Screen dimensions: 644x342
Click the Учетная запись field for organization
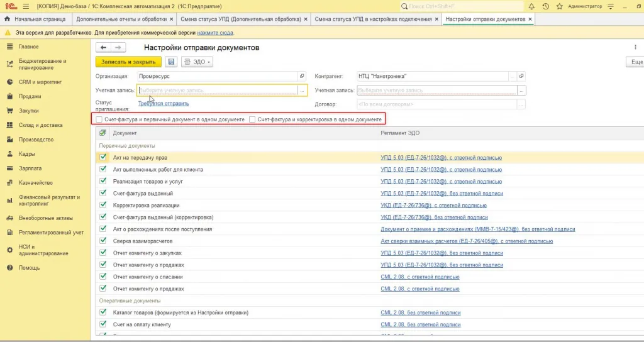point(218,91)
